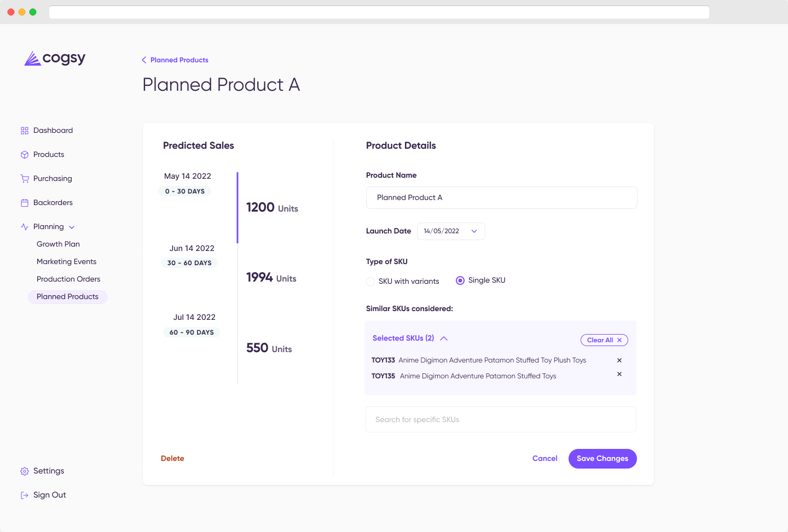
Task: Click the Products cube icon
Action: (x=25, y=155)
